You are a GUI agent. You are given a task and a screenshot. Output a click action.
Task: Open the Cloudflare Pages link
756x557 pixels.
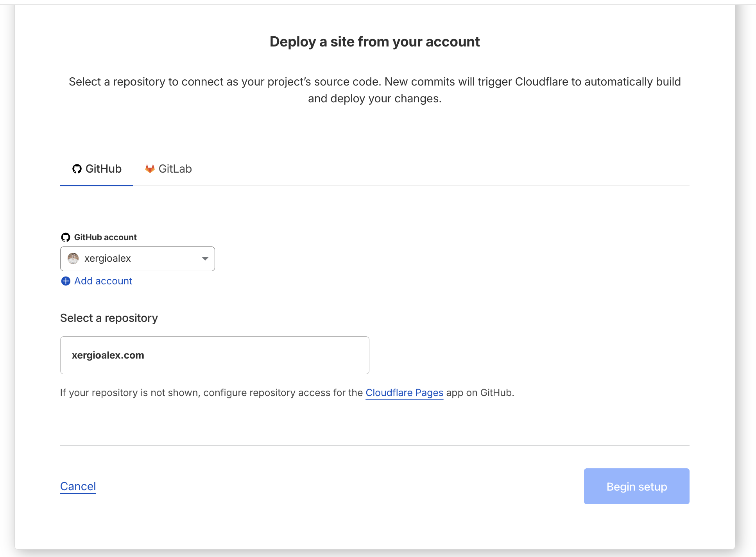pyautogui.click(x=404, y=393)
